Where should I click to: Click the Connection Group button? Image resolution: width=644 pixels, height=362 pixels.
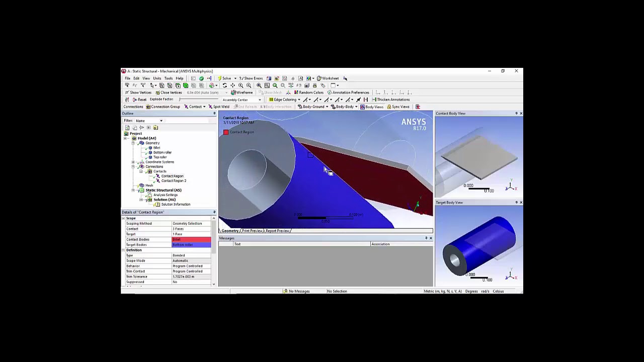point(163,107)
